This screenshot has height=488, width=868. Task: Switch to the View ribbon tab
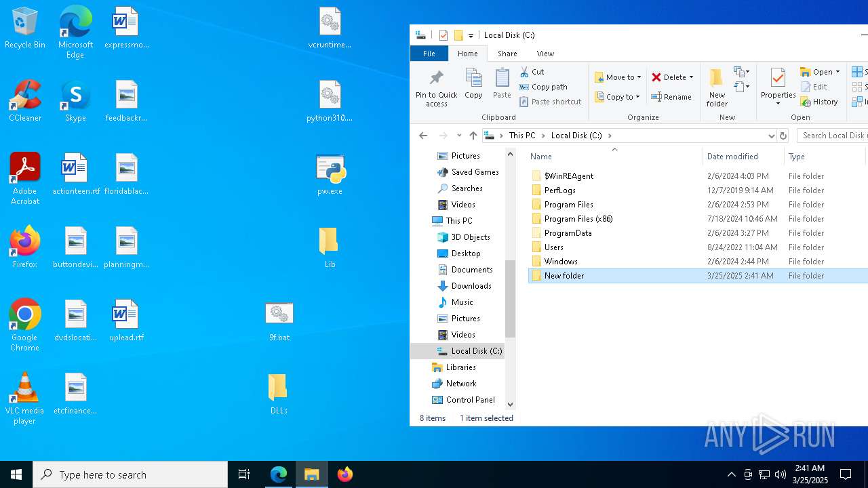[545, 54]
